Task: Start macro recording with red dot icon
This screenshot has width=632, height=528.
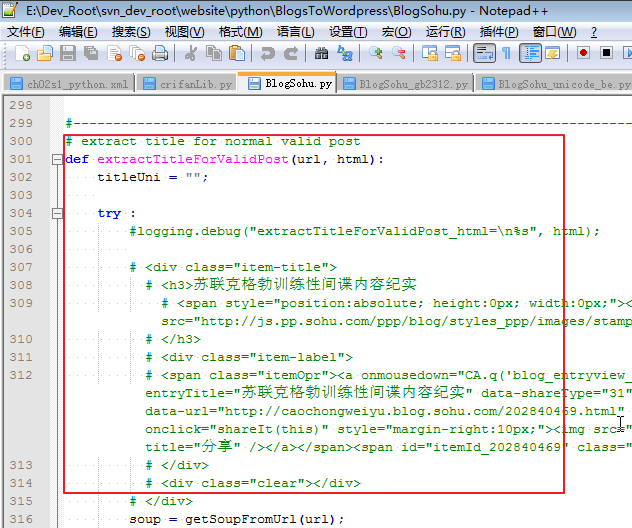Action: pos(582,53)
